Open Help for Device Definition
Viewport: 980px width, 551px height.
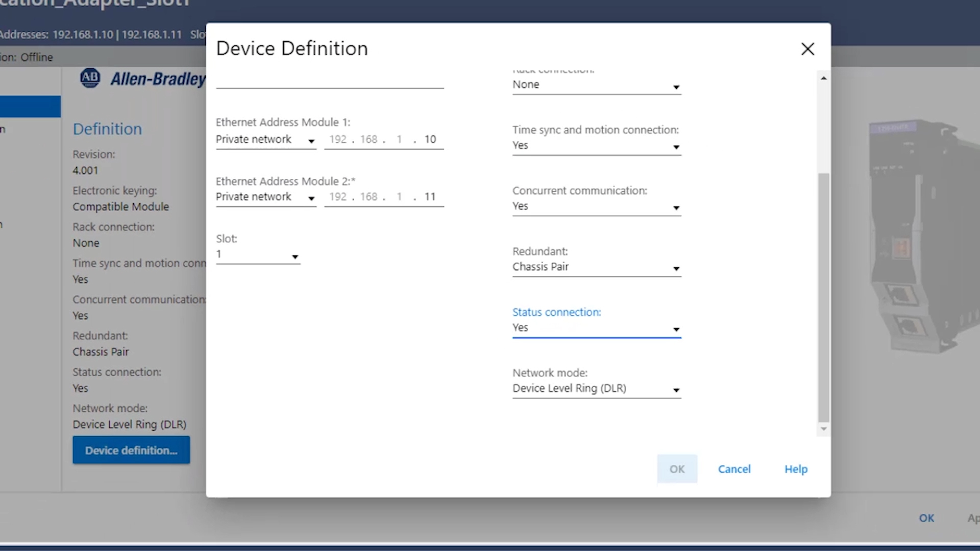796,469
